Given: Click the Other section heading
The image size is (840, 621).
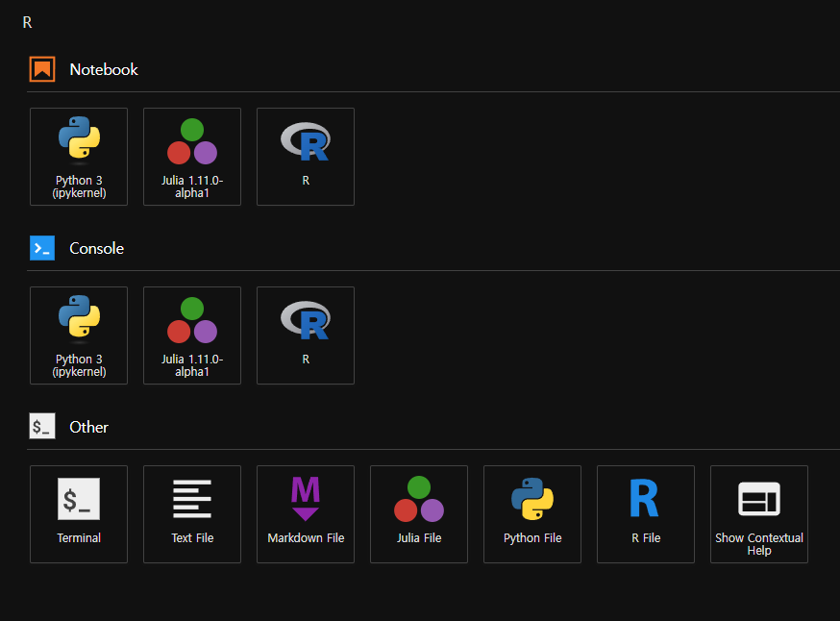Looking at the screenshot, I should click(89, 427).
